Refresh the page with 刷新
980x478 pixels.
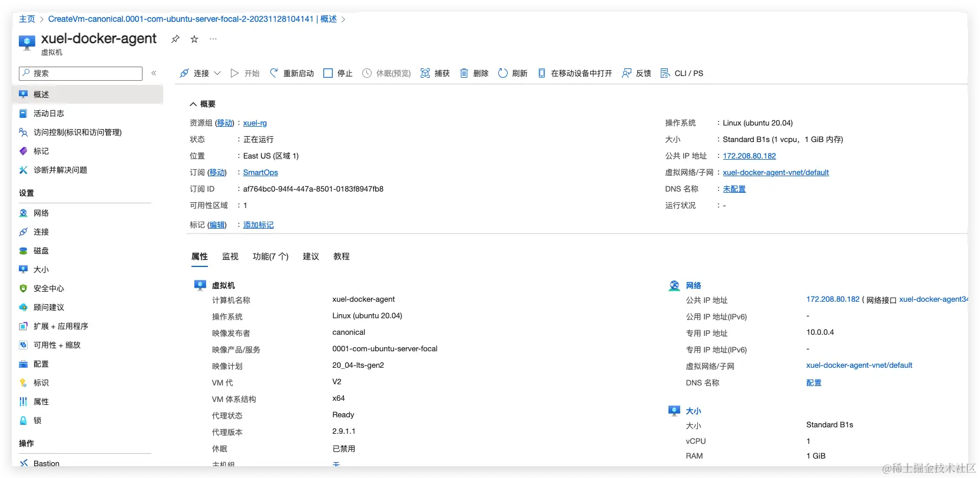coord(513,73)
